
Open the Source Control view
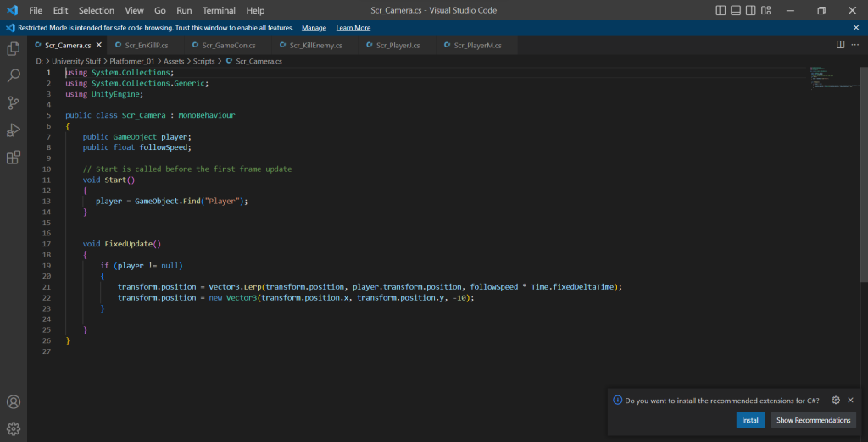pos(14,102)
